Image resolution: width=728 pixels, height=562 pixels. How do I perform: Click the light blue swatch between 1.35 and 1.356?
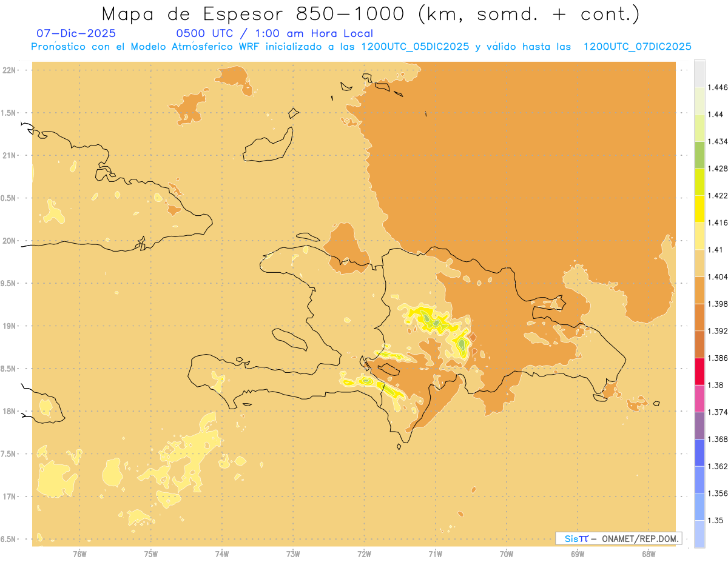tap(699, 507)
